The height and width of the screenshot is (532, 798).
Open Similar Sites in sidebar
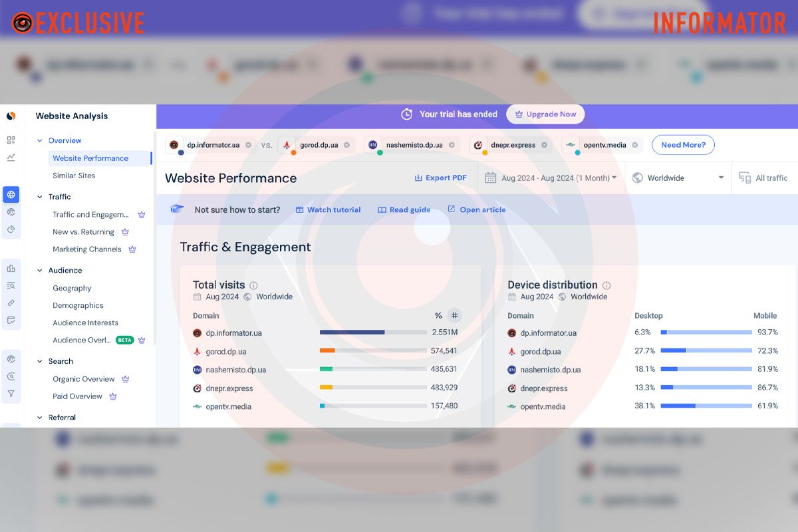(x=74, y=176)
